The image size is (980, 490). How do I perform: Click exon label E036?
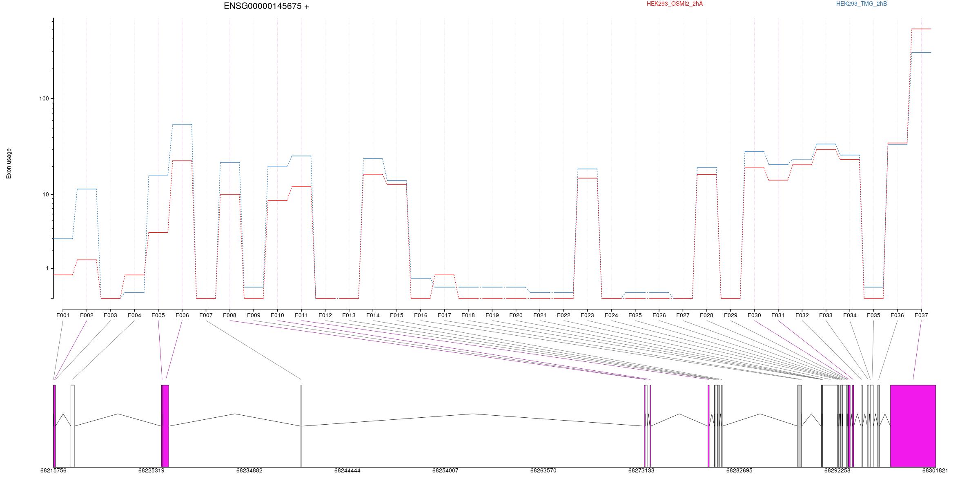(x=897, y=315)
